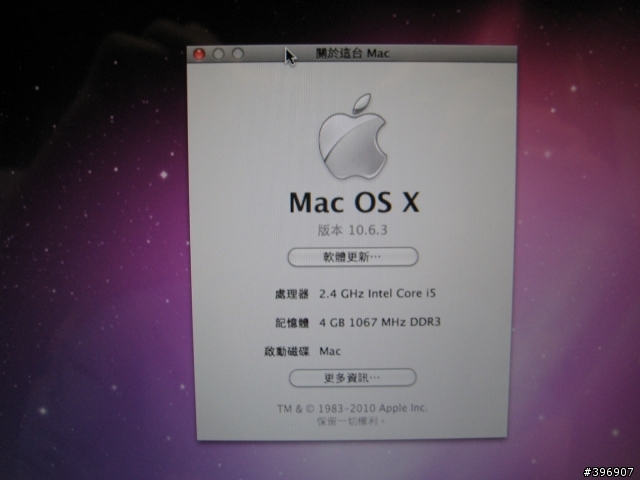Click the Mac OS X heading
The width and height of the screenshot is (640, 480).
click(x=354, y=202)
